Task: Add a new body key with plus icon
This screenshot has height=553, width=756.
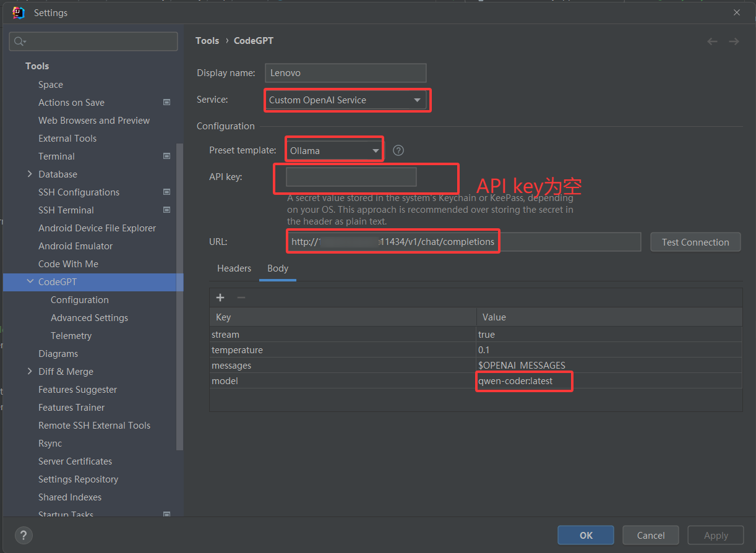Action: pos(220,298)
